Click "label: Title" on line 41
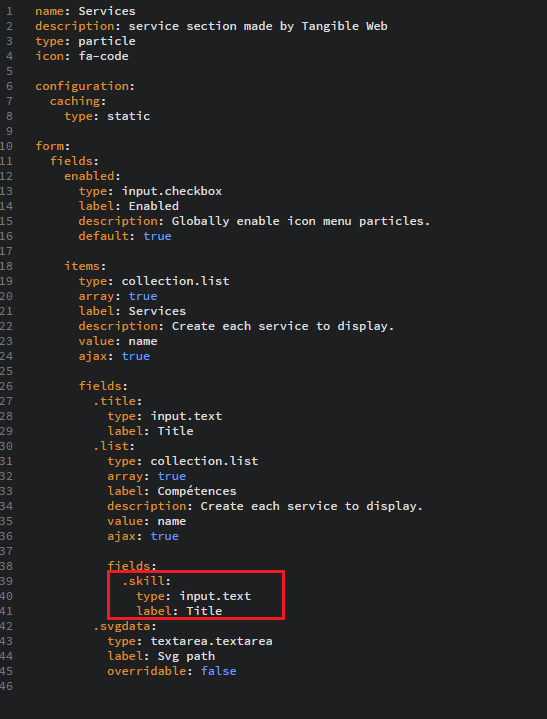Screen dimensions: 547x719 pyautogui.click(x=179, y=611)
